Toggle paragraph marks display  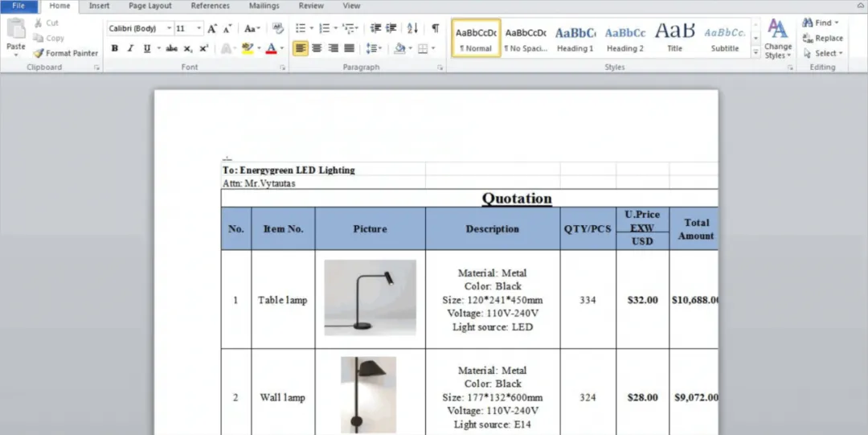435,28
